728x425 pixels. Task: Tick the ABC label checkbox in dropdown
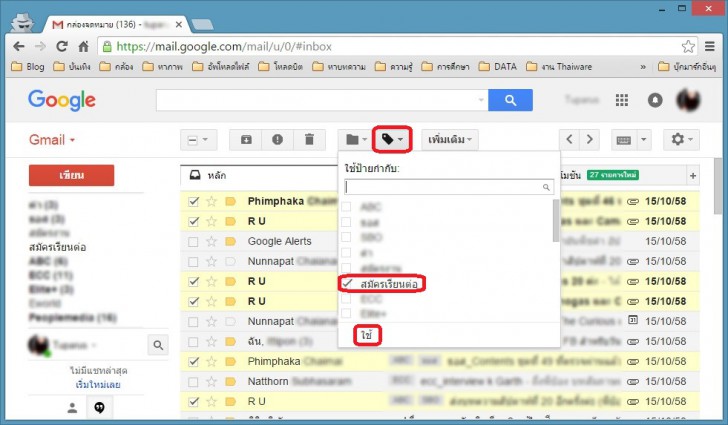pyautogui.click(x=346, y=206)
